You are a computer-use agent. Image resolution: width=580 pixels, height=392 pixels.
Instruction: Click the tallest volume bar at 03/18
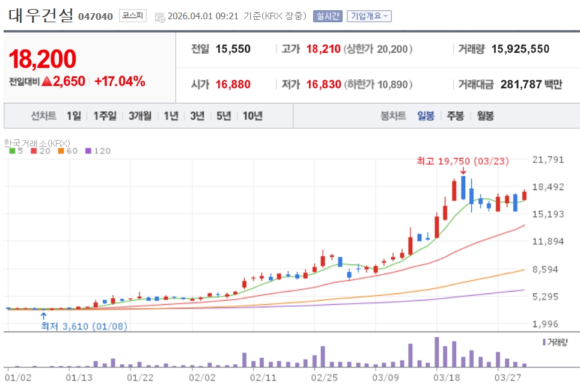point(437,352)
